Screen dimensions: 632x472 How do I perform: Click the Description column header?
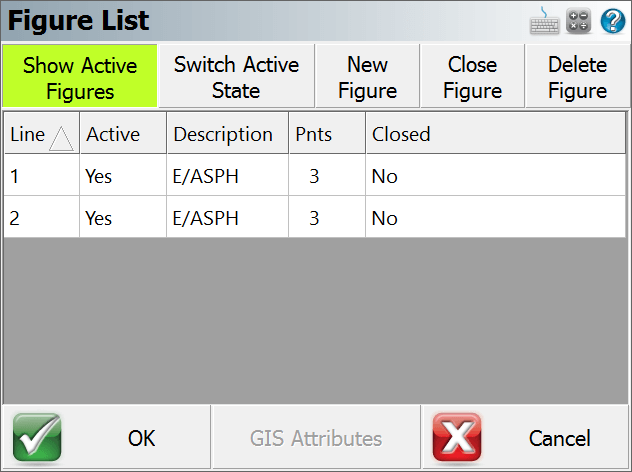tap(223, 134)
